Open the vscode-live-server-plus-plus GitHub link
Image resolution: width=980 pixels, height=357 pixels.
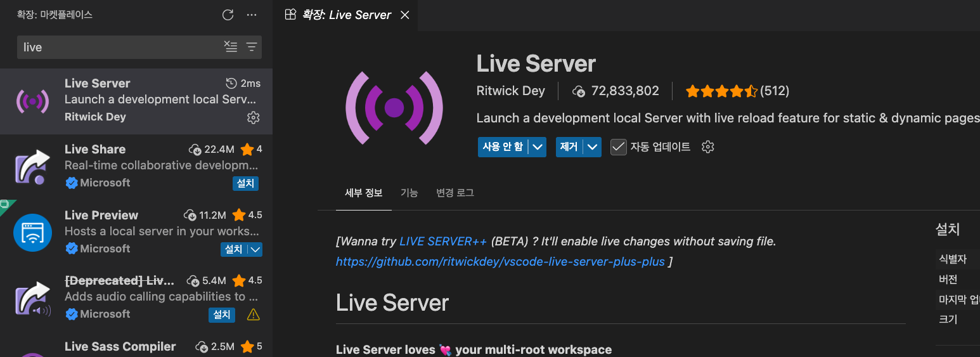500,261
